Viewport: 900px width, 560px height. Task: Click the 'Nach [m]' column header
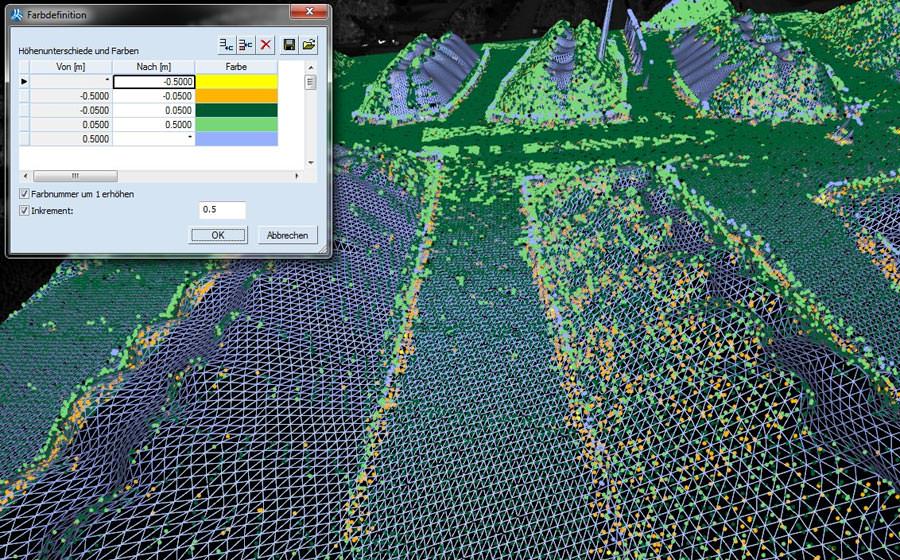[x=154, y=67]
